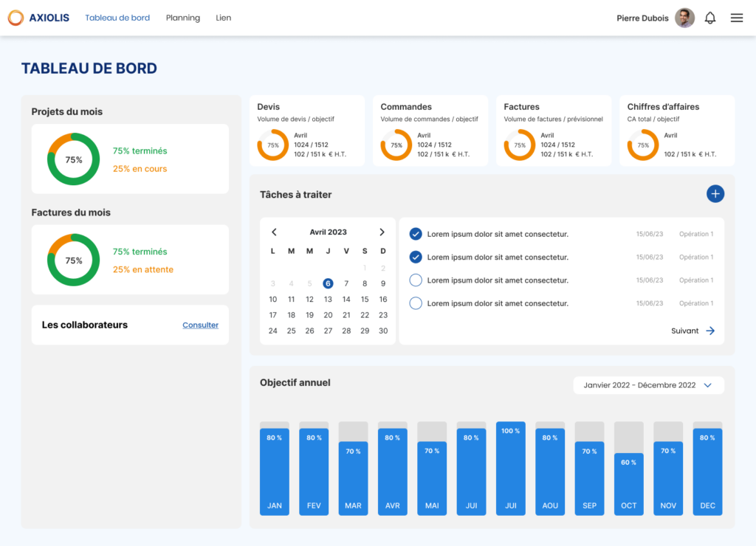Click 'Volume de factures / prévisionnel' subtitle
Viewport: 756px width, 546px height.
point(553,119)
